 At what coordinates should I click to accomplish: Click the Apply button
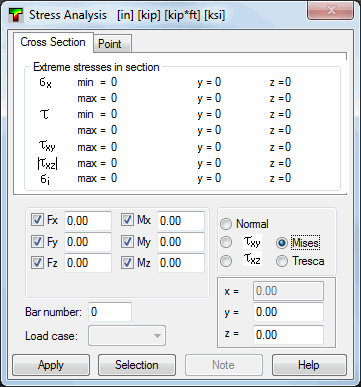click(51, 365)
